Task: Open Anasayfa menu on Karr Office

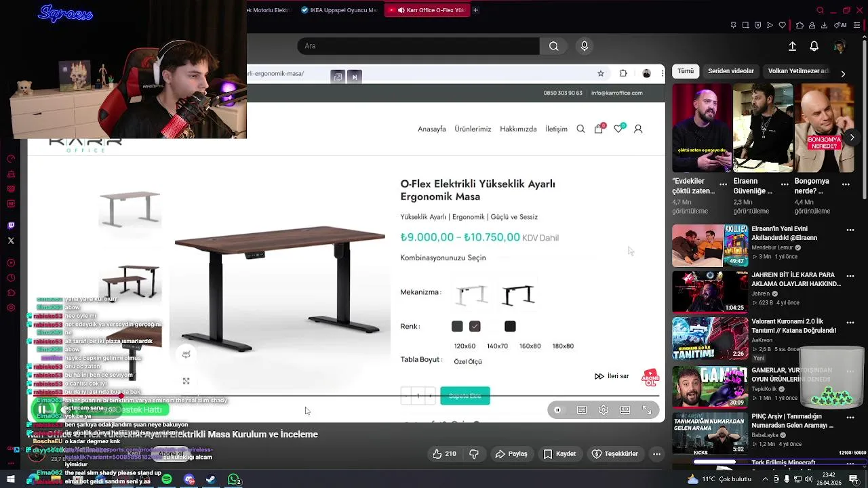Action: (432, 129)
